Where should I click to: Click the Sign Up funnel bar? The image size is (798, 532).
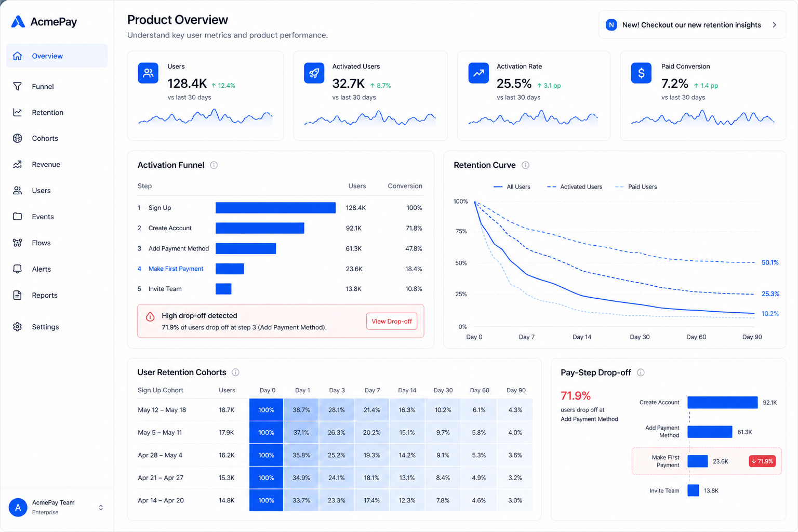(275, 208)
